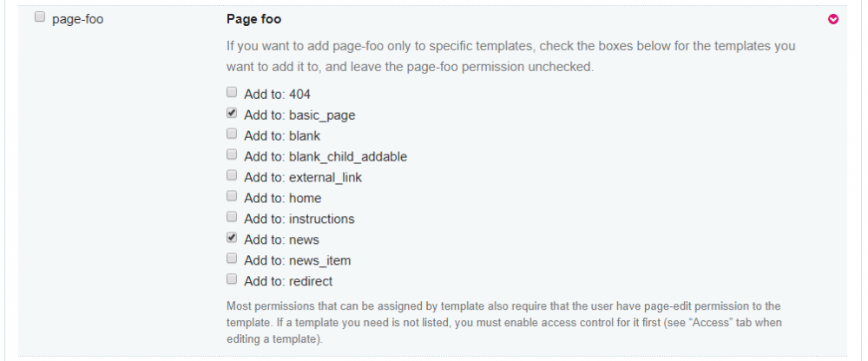
Task: Collapse the Page foo details chevron
Action: point(833,19)
